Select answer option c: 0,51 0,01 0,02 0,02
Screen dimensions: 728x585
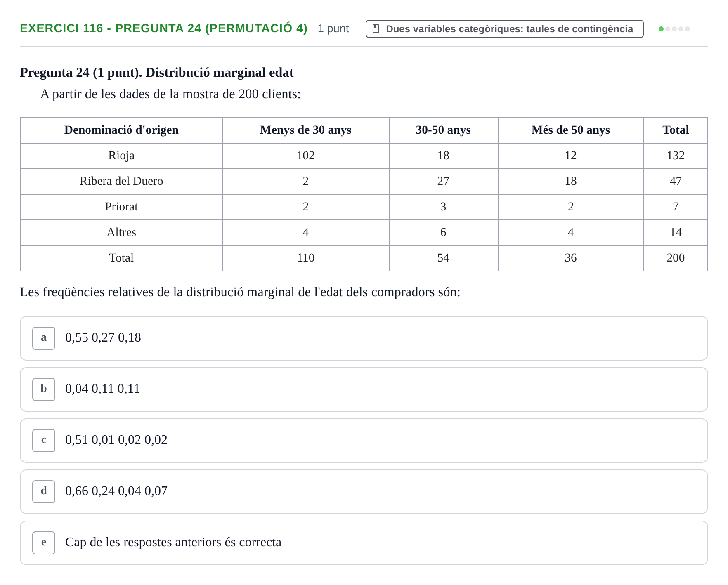364,441
